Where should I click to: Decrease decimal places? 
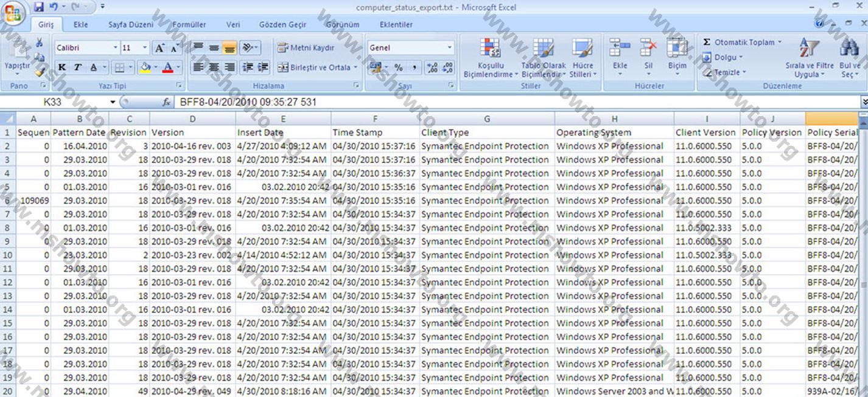(447, 67)
